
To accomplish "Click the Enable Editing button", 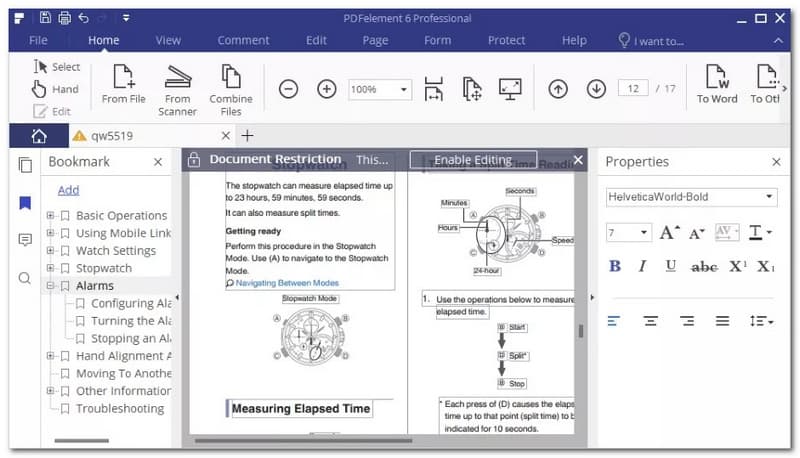I will point(473,160).
